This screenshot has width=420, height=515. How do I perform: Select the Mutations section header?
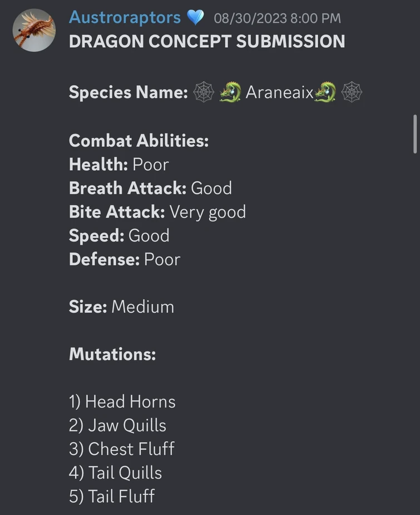(112, 354)
